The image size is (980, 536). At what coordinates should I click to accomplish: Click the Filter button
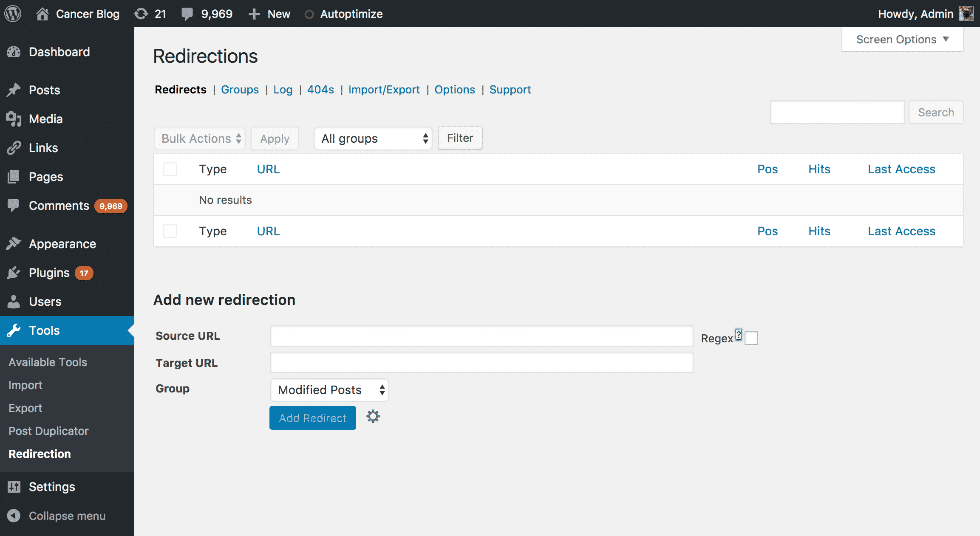pos(460,138)
